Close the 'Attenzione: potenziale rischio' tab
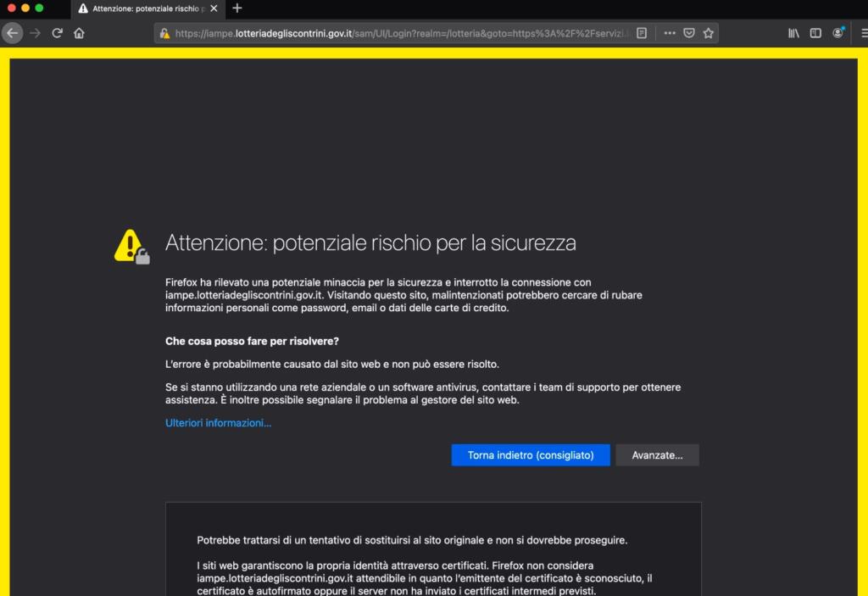Image resolution: width=868 pixels, height=596 pixels. 214,8
